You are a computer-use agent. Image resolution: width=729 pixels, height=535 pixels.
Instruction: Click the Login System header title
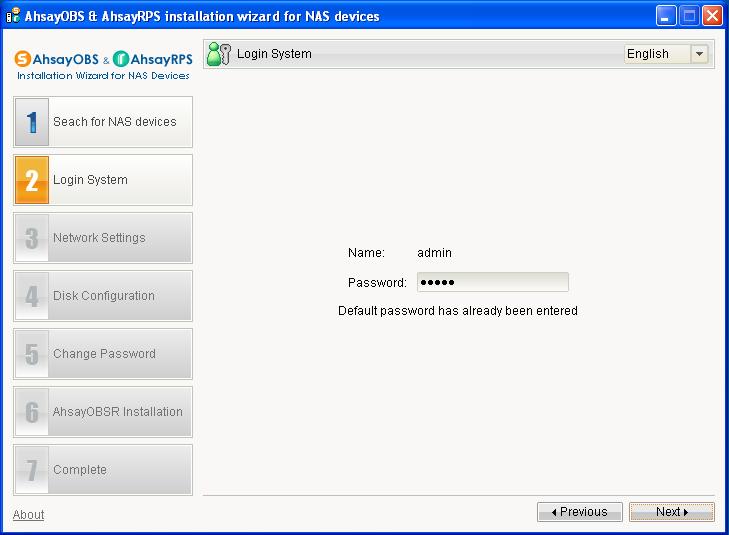[274, 54]
